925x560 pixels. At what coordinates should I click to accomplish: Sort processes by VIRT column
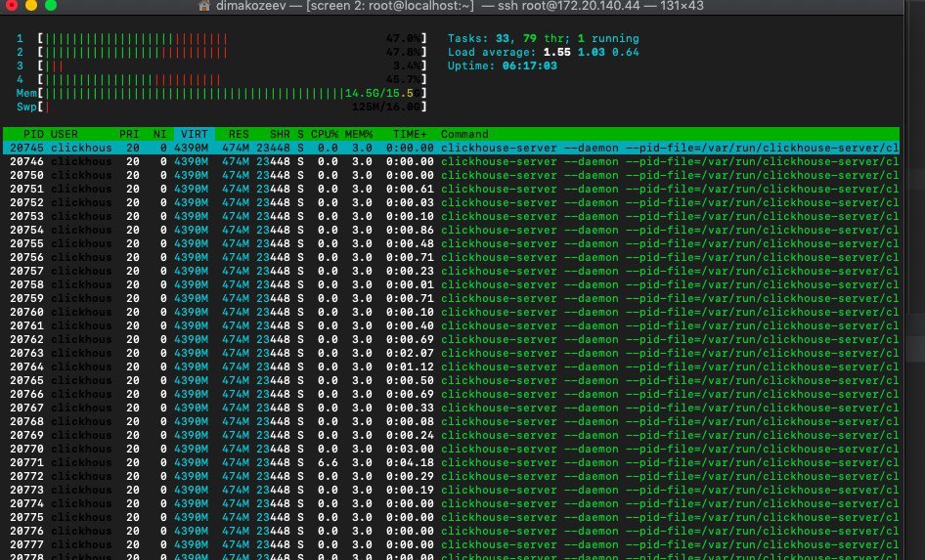194,135
